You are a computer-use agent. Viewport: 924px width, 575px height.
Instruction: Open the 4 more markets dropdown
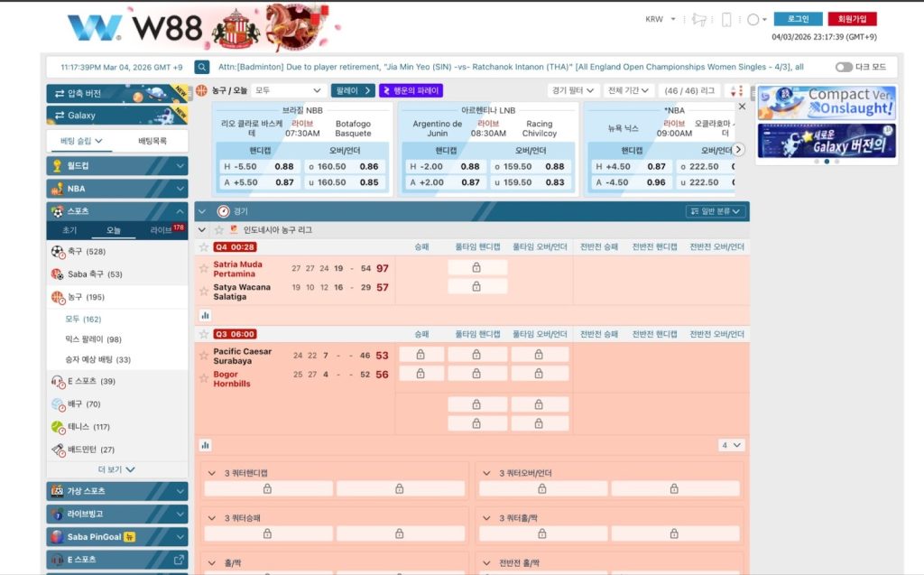tap(731, 445)
